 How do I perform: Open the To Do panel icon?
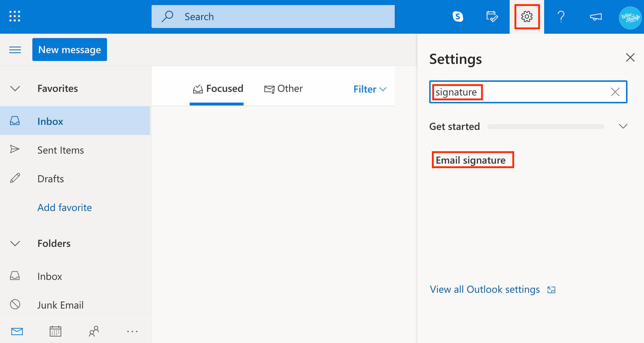(x=492, y=16)
